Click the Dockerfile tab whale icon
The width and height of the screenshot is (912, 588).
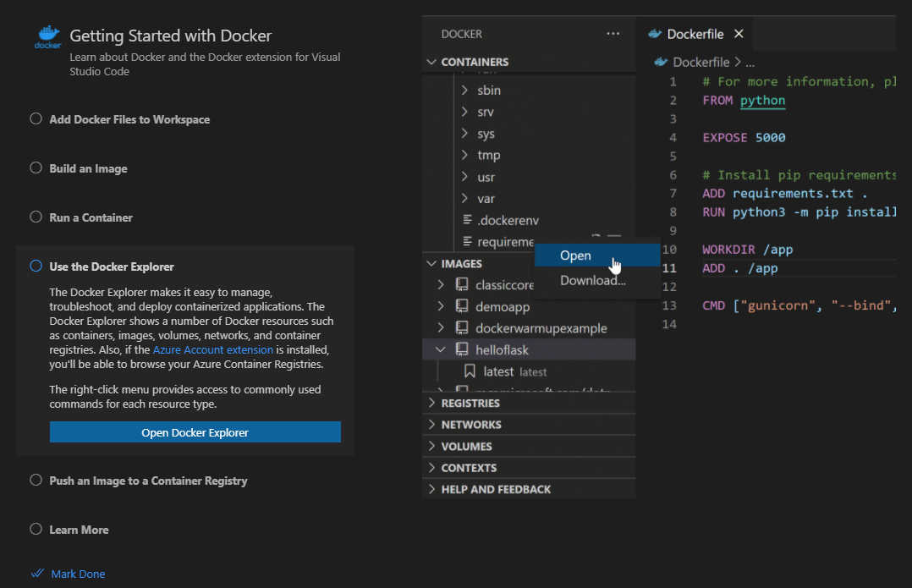[655, 34]
